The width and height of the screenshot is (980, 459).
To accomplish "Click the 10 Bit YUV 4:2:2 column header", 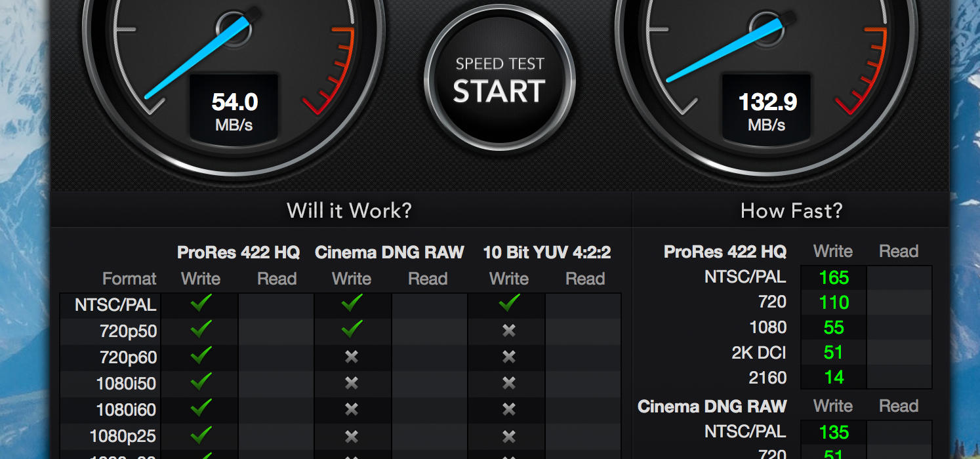I will 547,252.
